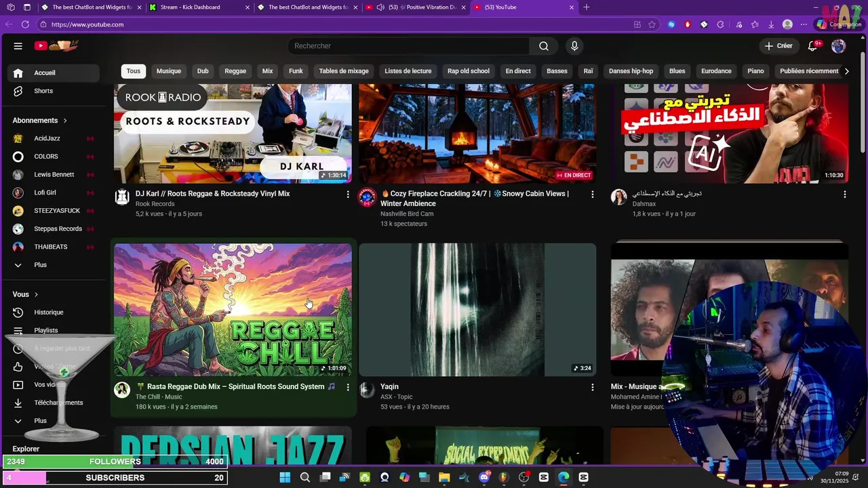This screenshot has width=868, height=488.
Task: Open options menu for Dahmax Arabic video
Action: (844, 195)
